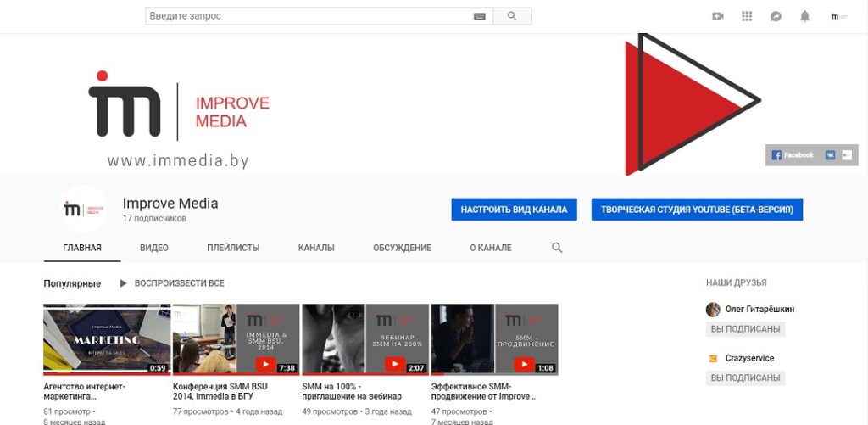
Task: Click the search magnifier button
Action: tap(512, 16)
